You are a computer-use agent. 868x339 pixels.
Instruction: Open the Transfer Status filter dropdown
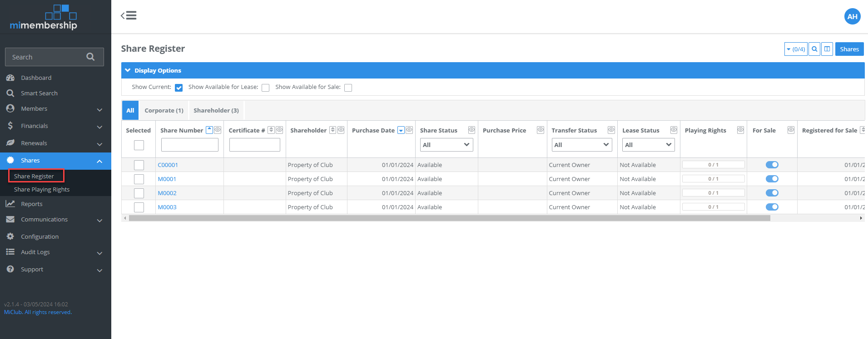[582, 145]
